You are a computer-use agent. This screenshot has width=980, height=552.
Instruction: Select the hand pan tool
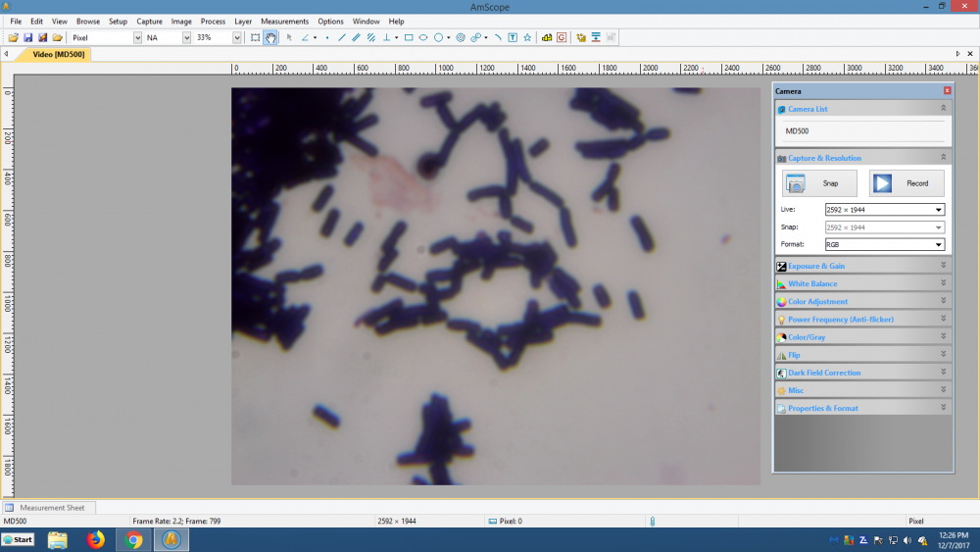click(x=270, y=37)
